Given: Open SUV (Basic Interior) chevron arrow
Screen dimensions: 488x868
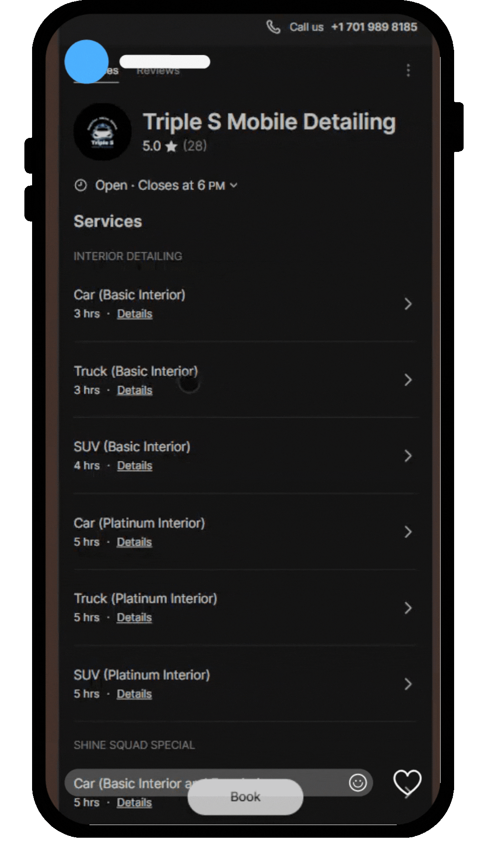Looking at the screenshot, I should tap(408, 456).
